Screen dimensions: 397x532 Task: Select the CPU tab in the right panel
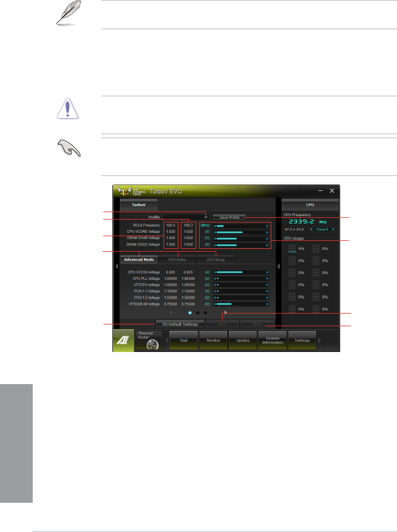pyautogui.click(x=310, y=205)
